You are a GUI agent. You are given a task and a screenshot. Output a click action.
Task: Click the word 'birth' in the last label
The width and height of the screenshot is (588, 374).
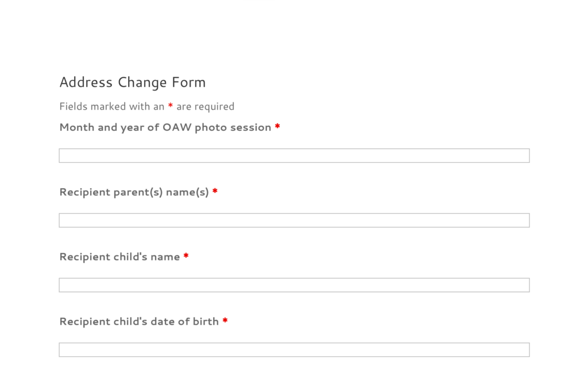[205, 322]
